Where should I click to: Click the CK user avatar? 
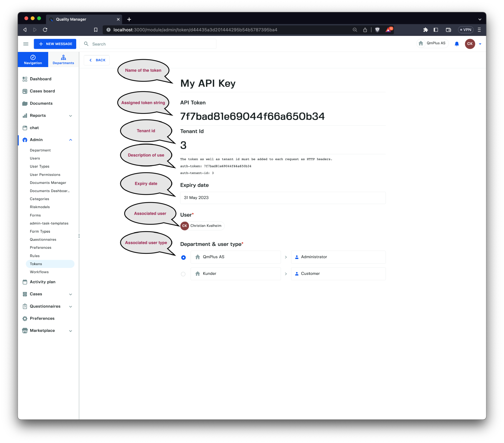(x=470, y=44)
